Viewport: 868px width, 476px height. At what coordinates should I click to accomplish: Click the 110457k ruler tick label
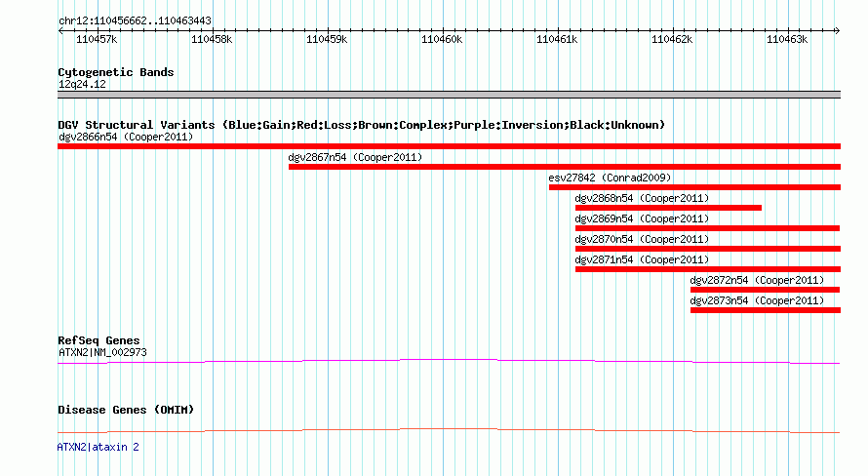coord(97,39)
